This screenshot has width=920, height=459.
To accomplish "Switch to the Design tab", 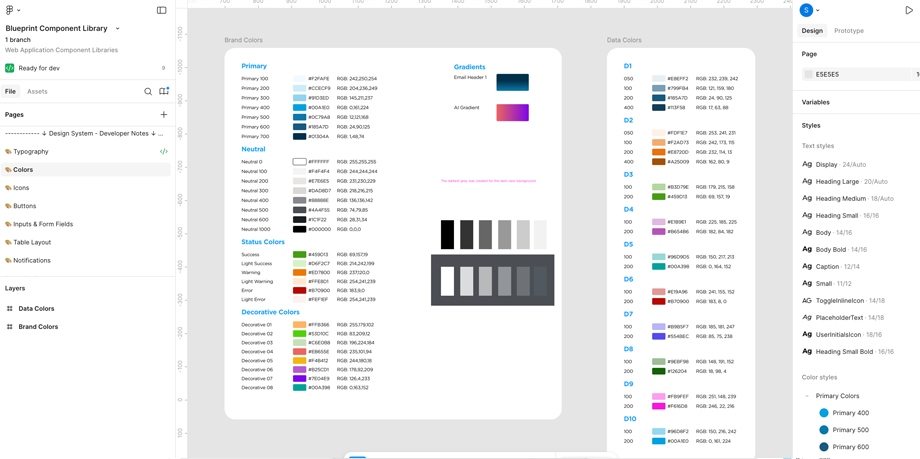I will [x=812, y=31].
